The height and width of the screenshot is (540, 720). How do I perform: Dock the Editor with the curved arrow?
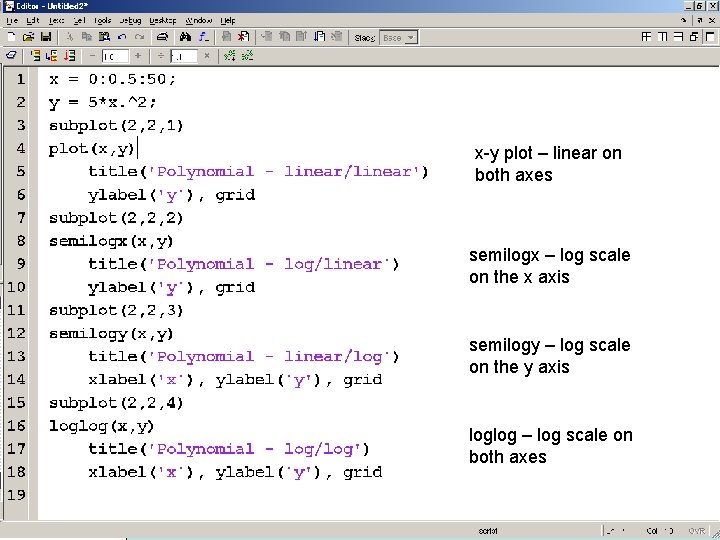coord(684,20)
